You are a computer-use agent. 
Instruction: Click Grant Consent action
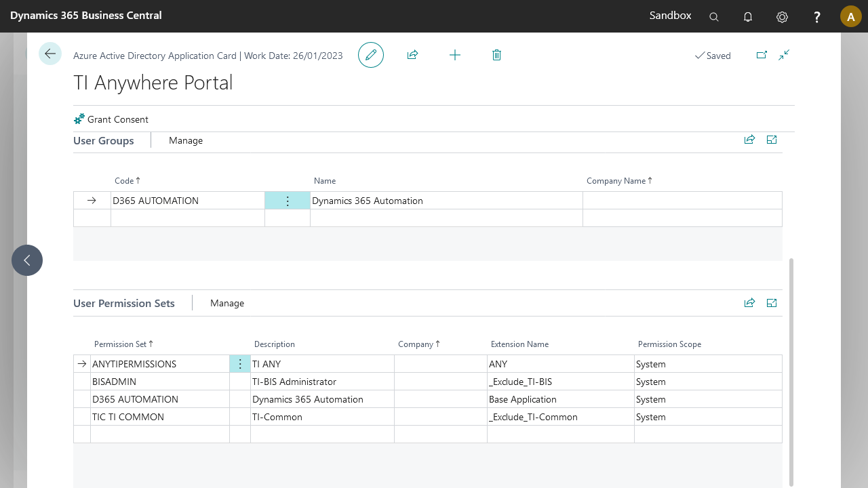click(111, 119)
